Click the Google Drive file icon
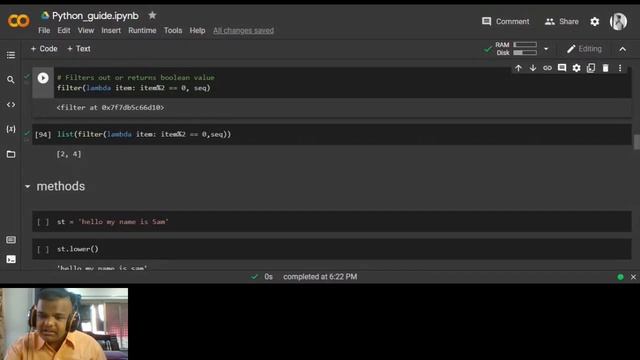Image resolution: width=640 pixels, height=360 pixels. click(x=45, y=16)
